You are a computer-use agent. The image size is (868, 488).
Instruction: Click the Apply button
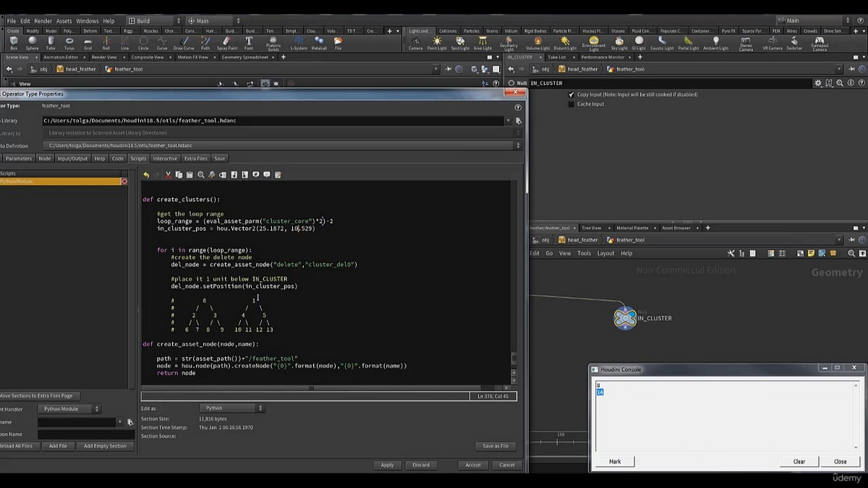click(x=387, y=465)
